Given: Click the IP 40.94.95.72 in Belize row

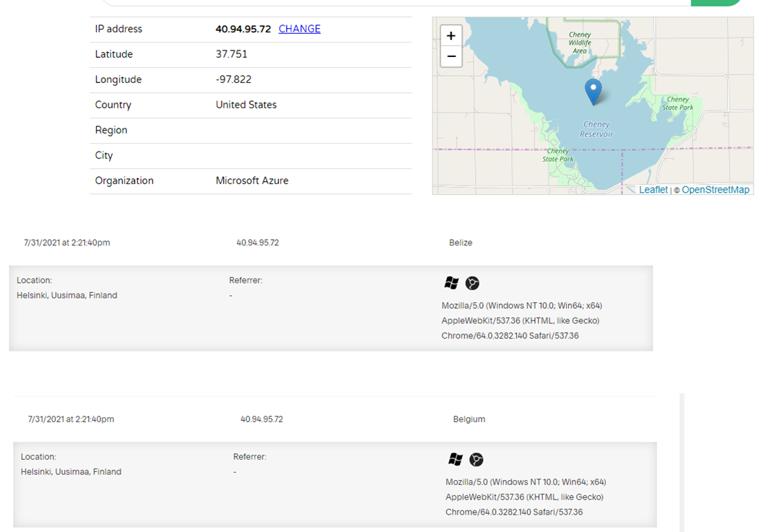Looking at the screenshot, I should [x=257, y=243].
